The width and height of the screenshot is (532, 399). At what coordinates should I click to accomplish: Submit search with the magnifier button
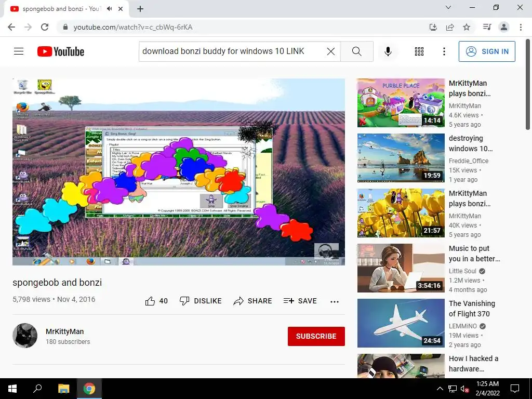pos(356,51)
